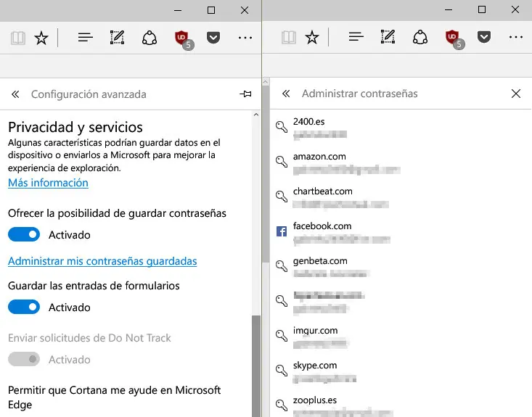Click Share icon in left Edge window
Image resolution: width=532 pixels, height=417 pixels.
coord(150,38)
